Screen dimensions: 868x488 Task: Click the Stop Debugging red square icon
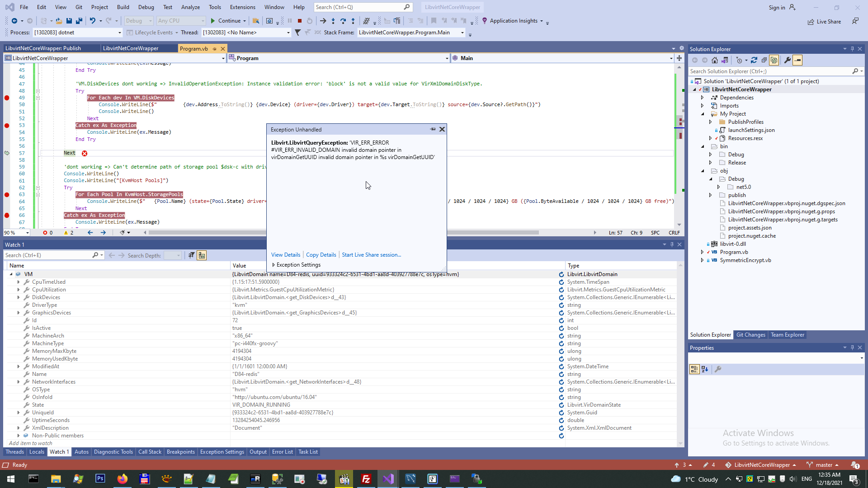[299, 21]
